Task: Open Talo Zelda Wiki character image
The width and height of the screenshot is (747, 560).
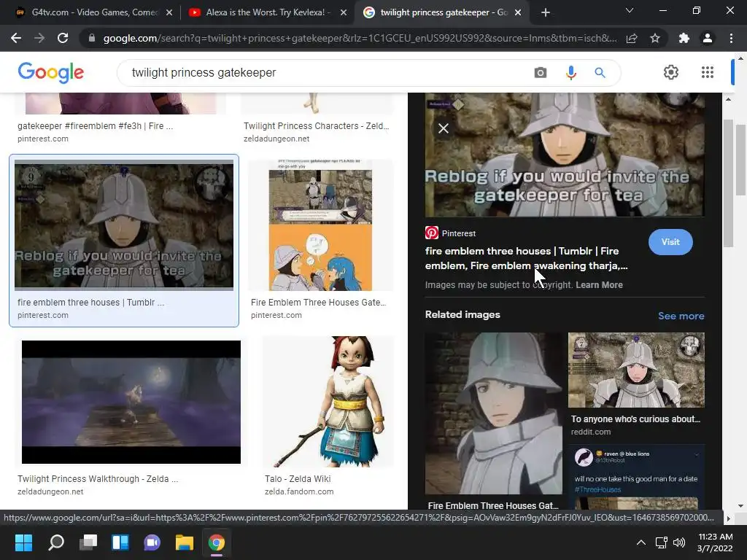Action: 329,402
